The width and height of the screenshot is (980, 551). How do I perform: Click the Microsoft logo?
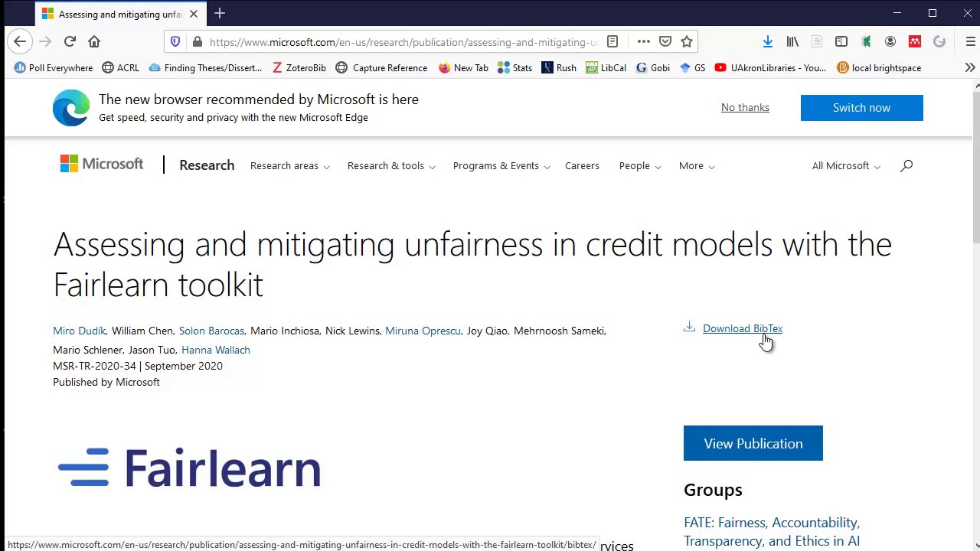point(102,164)
